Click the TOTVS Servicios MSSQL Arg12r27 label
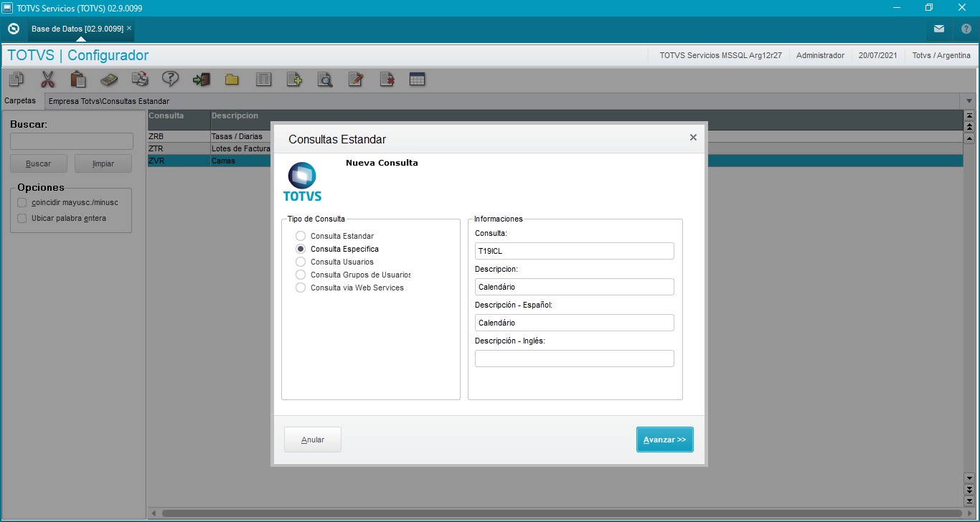Image resolution: width=980 pixels, height=522 pixels. [720, 55]
